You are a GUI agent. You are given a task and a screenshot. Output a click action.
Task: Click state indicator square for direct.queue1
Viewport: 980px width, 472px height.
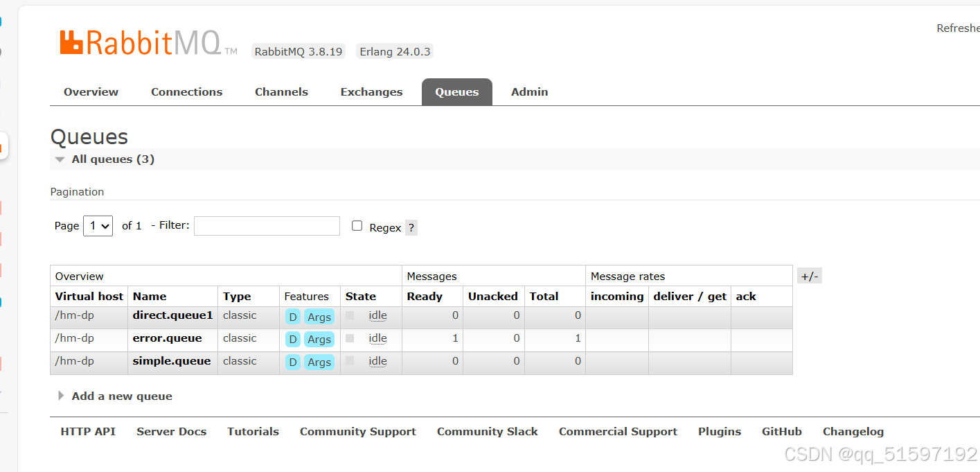point(350,315)
